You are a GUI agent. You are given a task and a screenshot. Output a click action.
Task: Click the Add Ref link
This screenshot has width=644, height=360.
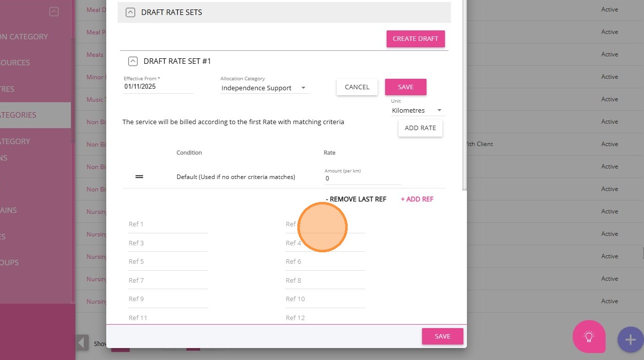click(417, 199)
